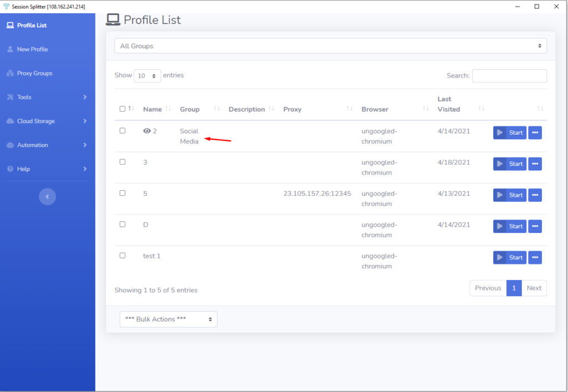
Task: Sort by Browser column sort arrows
Action: tap(425, 109)
